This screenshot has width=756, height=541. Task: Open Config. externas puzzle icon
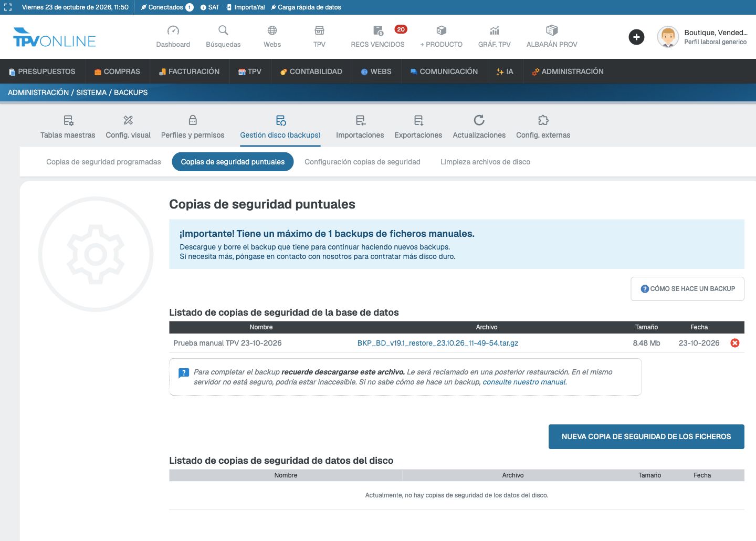coord(543,120)
